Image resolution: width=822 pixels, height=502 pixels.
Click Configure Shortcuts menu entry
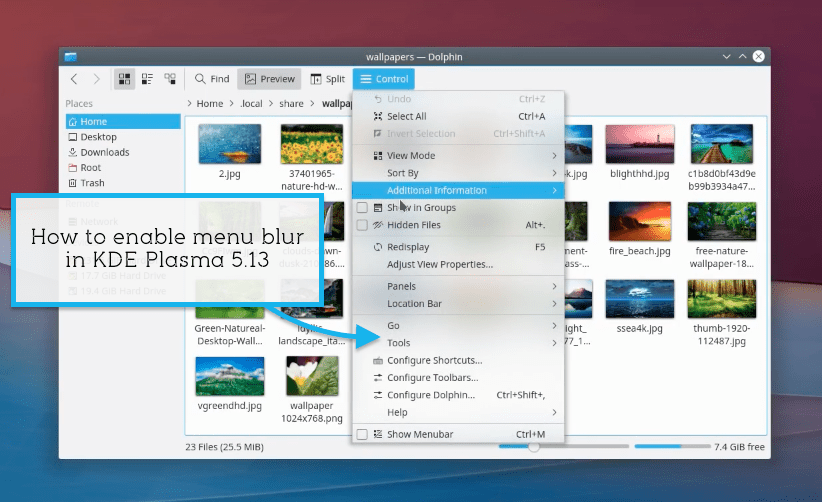[434, 360]
